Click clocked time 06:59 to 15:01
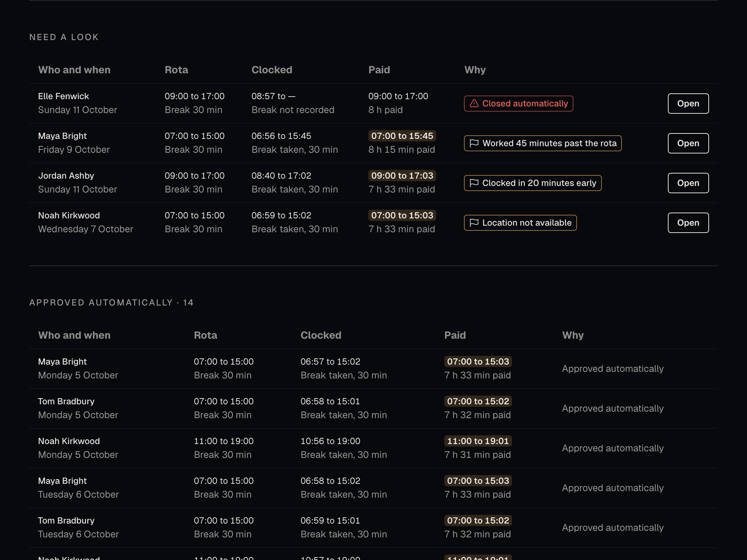The height and width of the screenshot is (560, 747). point(330,521)
